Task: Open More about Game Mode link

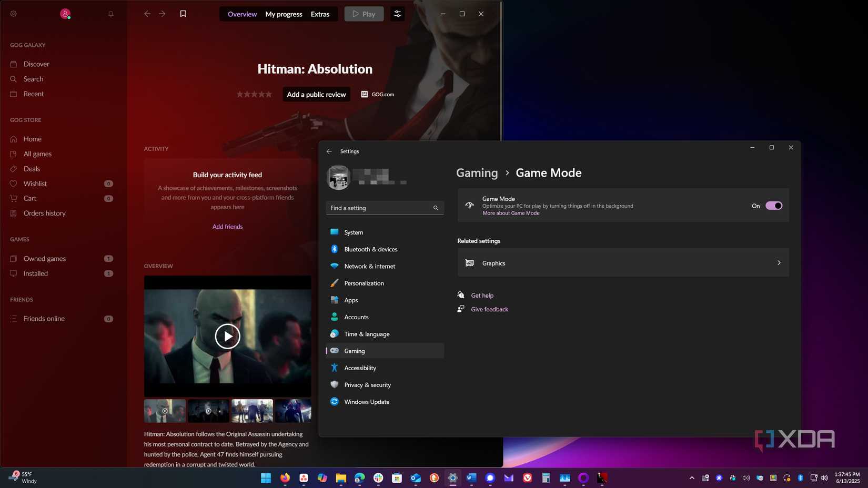Action: pos(511,213)
